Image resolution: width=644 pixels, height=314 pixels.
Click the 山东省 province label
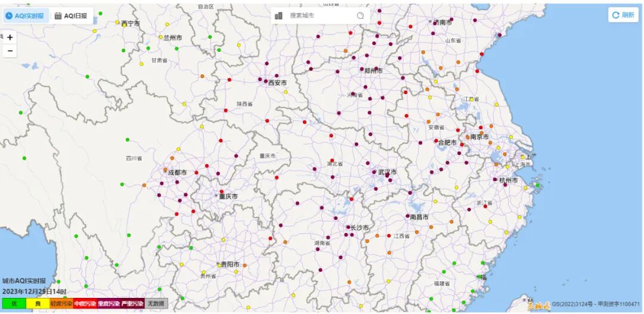453,41
